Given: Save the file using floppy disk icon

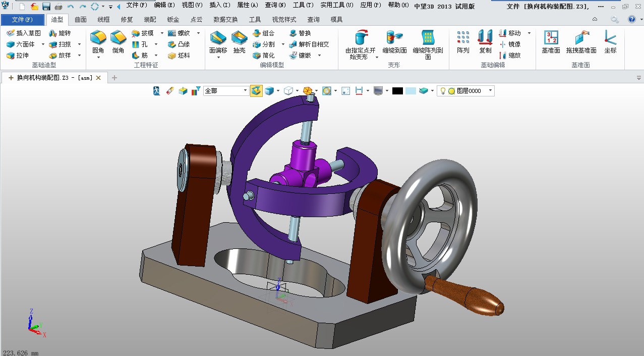Looking at the screenshot, I should [x=46, y=7].
